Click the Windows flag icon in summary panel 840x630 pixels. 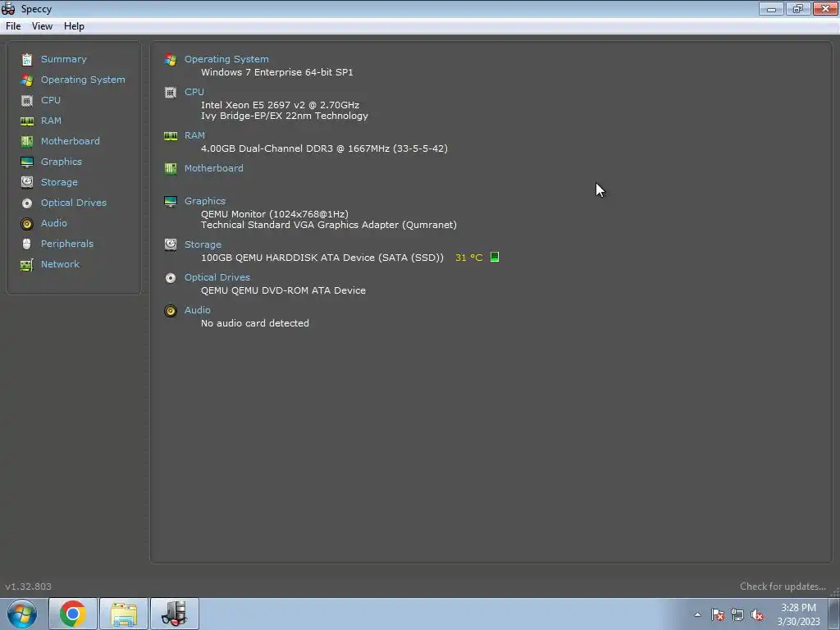(171, 59)
